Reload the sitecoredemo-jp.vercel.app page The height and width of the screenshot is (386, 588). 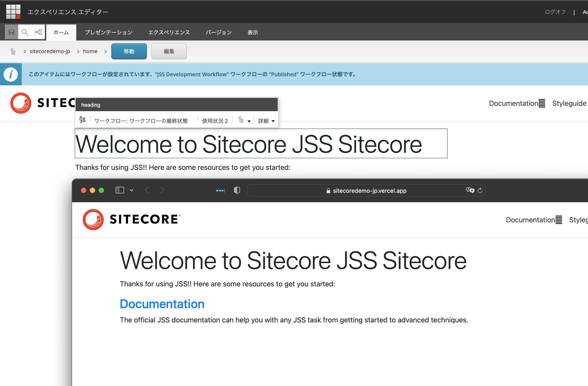coord(480,190)
